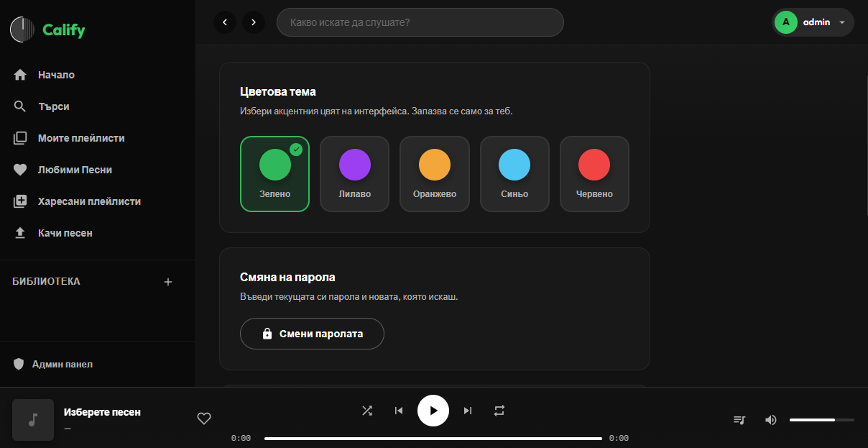Choose the Червено red color swatch
This screenshot has width=868, height=448.
tap(594, 174)
